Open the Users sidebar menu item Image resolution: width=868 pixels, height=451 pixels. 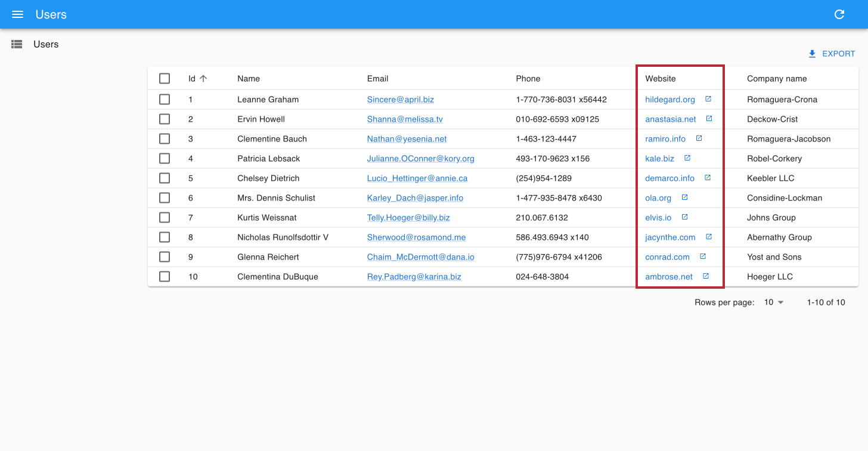pos(46,44)
